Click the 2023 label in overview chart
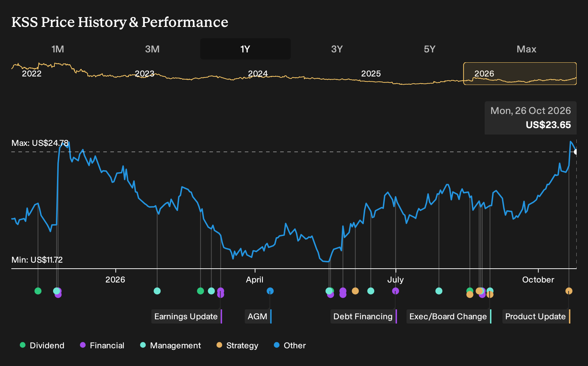588x366 pixels. pos(145,74)
